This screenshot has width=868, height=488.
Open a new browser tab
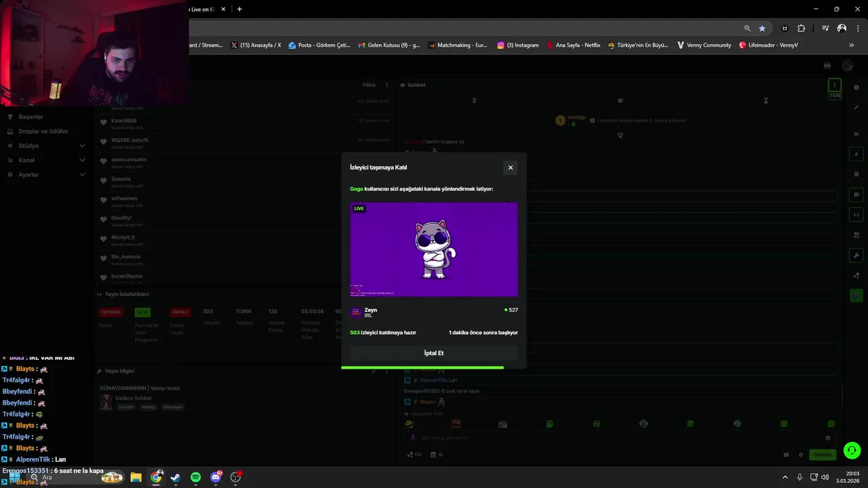tap(239, 9)
